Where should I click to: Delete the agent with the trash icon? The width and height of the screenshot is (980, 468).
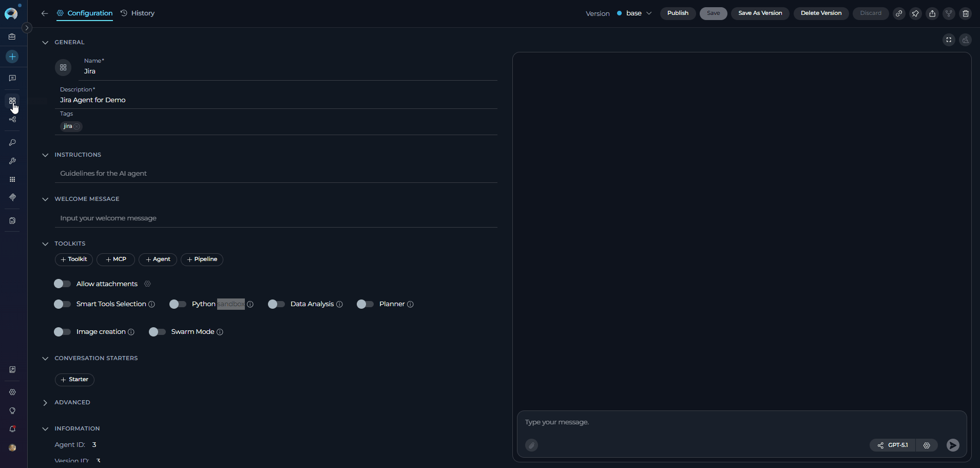coord(966,13)
